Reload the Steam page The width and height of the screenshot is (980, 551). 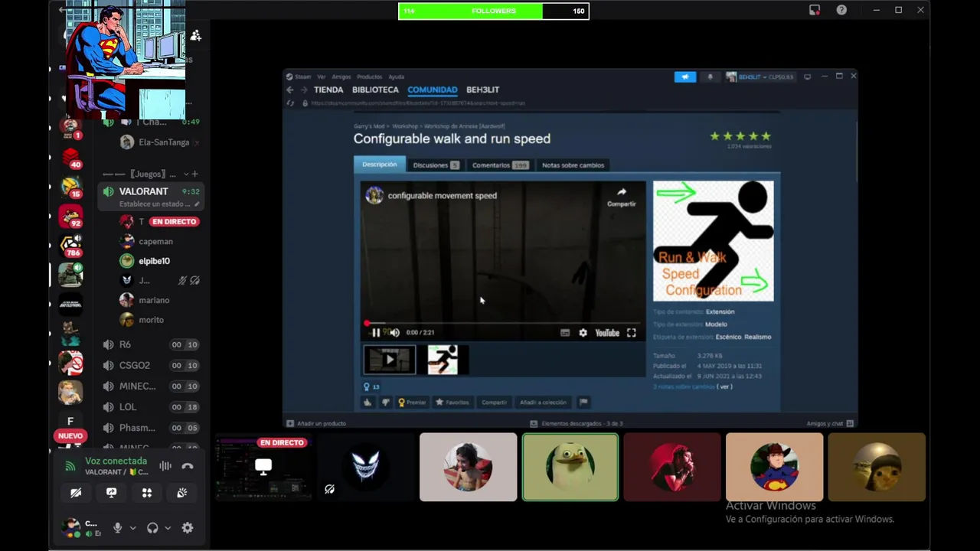tap(290, 103)
